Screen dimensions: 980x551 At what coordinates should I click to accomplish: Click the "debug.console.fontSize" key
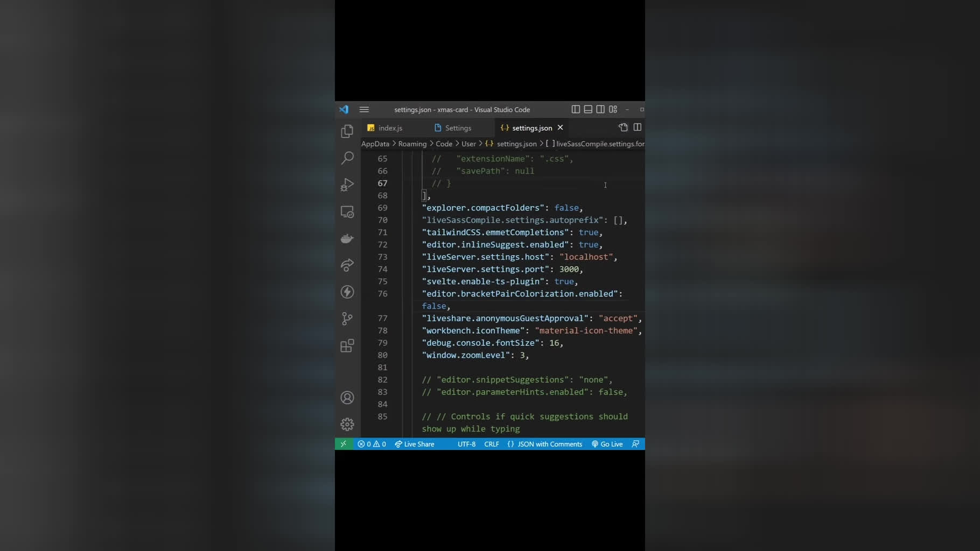point(480,343)
